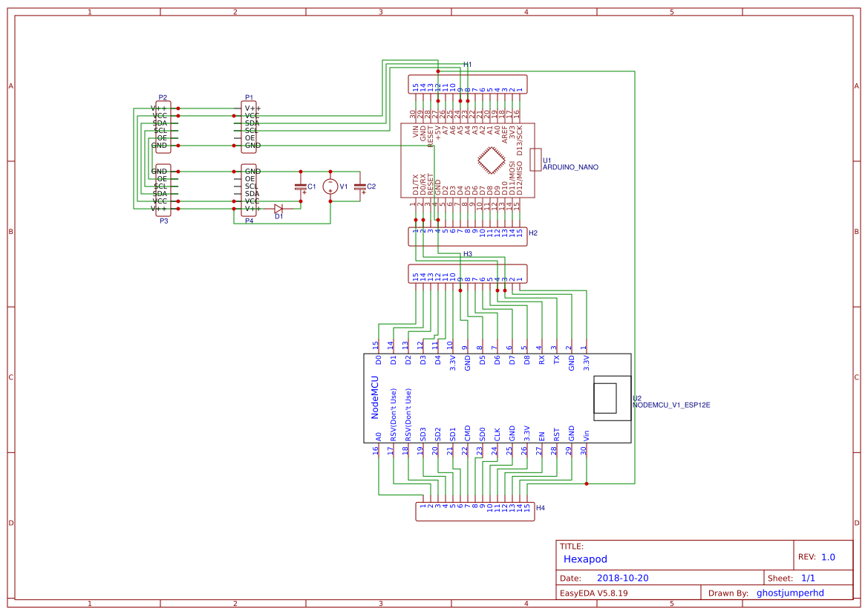Click the capacitor C2 symbol

click(361, 188)
